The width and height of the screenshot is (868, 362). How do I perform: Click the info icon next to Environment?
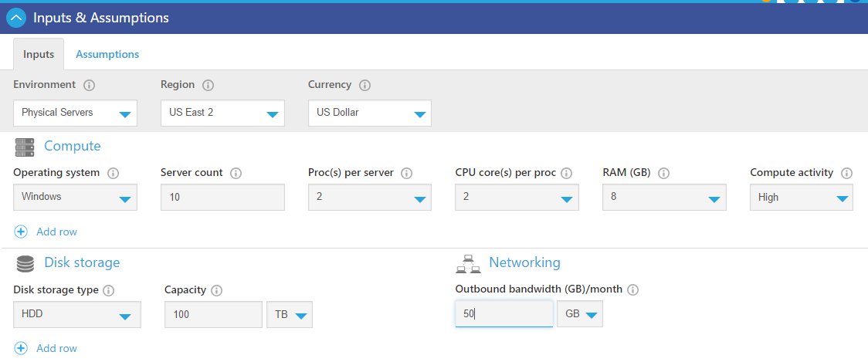coord(89,85)
